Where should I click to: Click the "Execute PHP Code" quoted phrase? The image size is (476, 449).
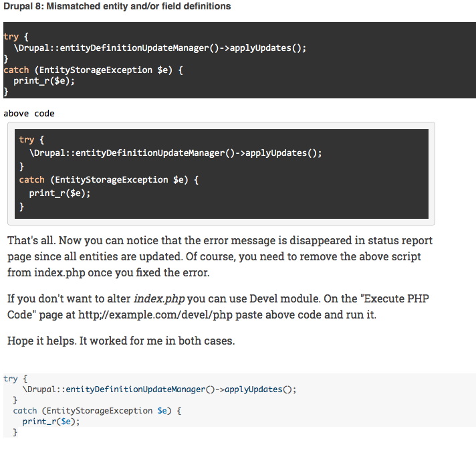tap(218, 306)
